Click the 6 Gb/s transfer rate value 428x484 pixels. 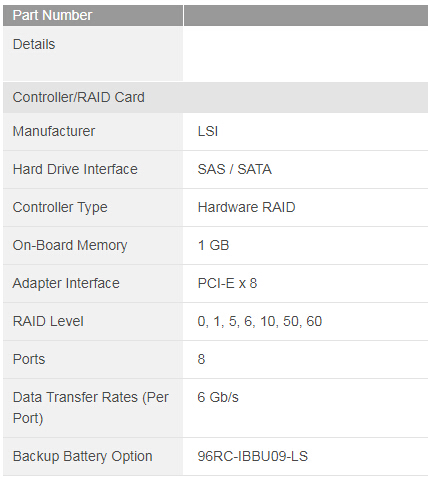[218, 397]
